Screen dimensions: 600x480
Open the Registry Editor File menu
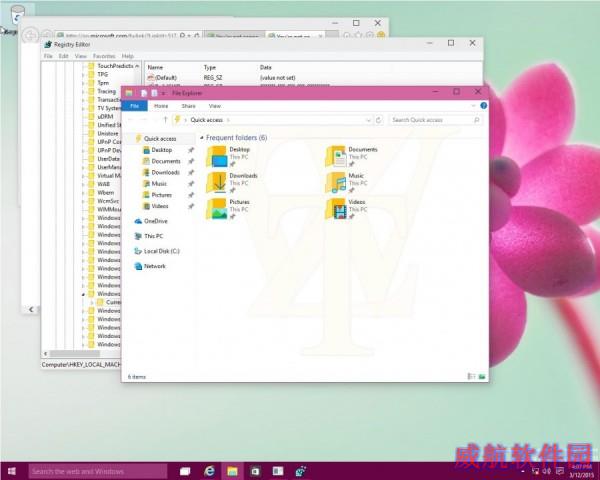point(48,56)
